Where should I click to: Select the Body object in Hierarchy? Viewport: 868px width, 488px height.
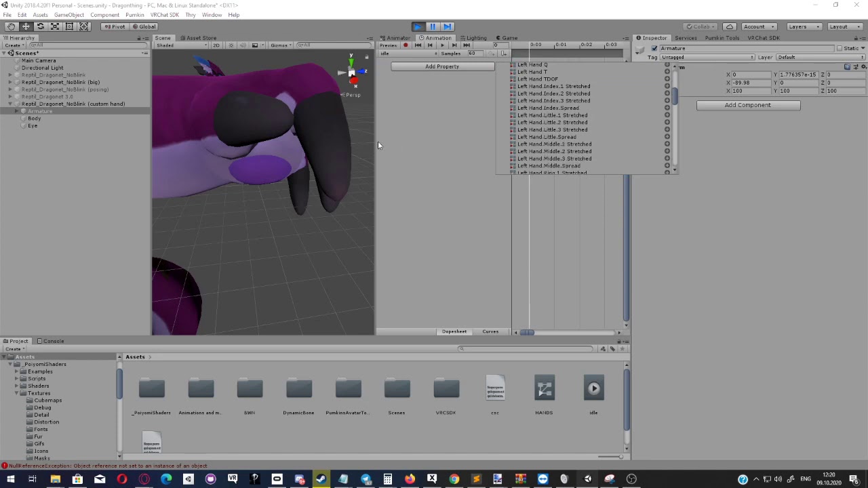[x=34, y=119]
